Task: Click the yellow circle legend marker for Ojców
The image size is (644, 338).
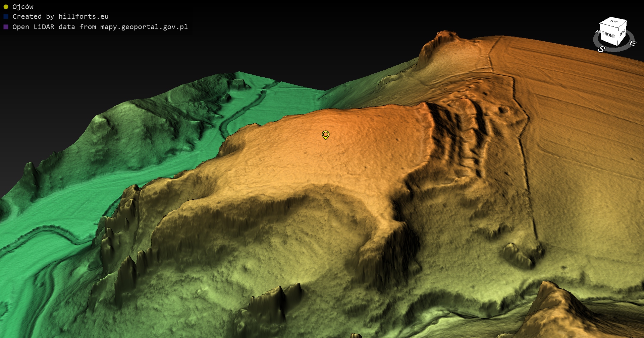Action: tap(6, 7)
